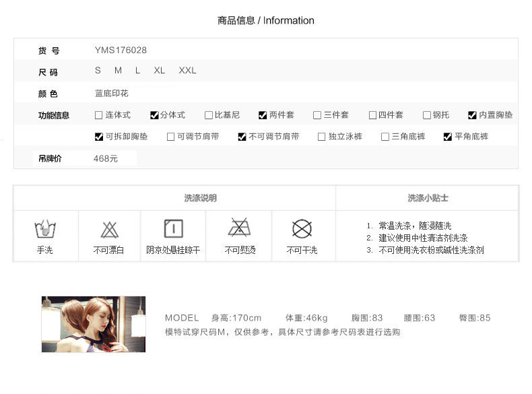Screen dimensions: 532x394
Task: Tick the 可调节肩带 checkbox
Action: [x=170, y=137]
